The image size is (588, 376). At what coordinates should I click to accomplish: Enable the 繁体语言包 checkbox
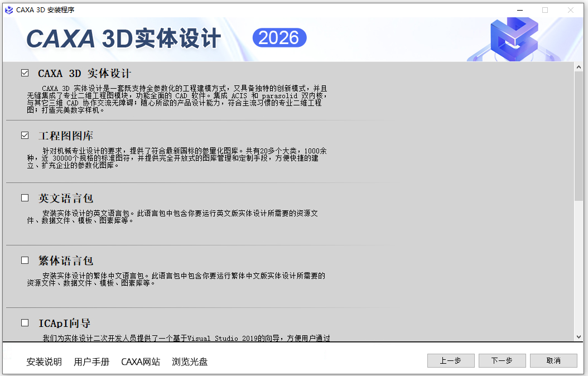pos(25,261)
